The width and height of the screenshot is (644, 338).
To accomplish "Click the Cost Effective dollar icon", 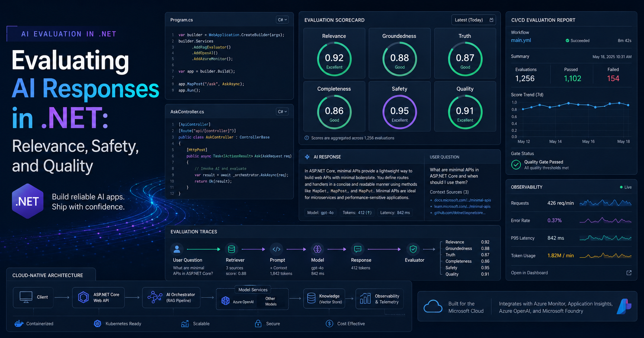I will click(329, 323).
